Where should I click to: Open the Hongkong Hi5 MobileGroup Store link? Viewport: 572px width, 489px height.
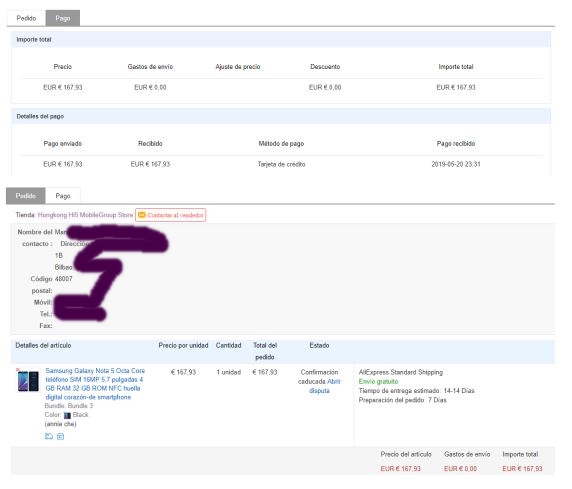[x=85, y=215]
